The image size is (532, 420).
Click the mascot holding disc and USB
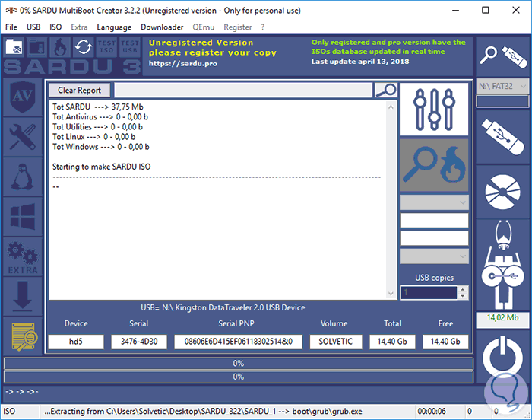pos(503,264)
